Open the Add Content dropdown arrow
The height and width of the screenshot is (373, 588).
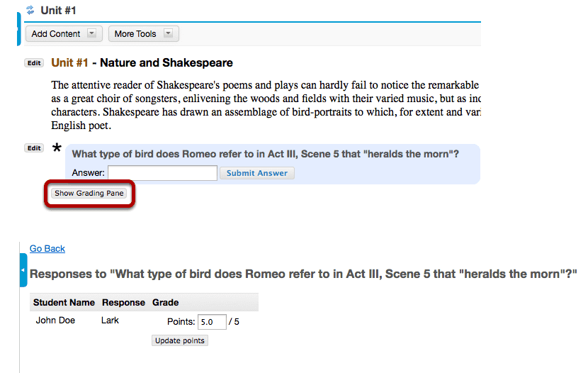click(91, 33)
